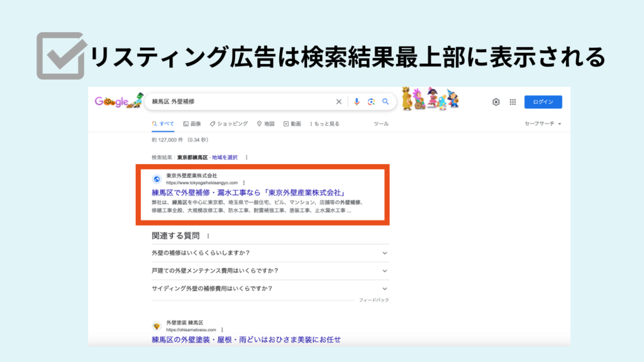Open three-dot menu next to tokyogaihekisangyo URL
644x362 pixels.
point(243,183)
